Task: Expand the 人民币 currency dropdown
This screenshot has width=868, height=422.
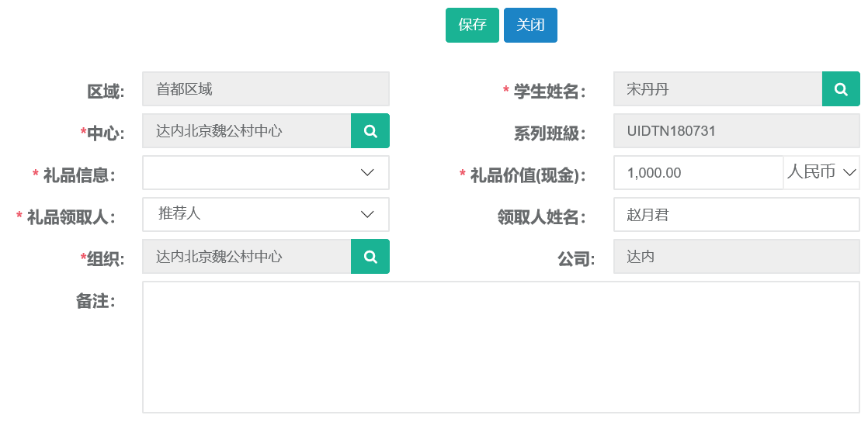Action: tap(821, 172)
